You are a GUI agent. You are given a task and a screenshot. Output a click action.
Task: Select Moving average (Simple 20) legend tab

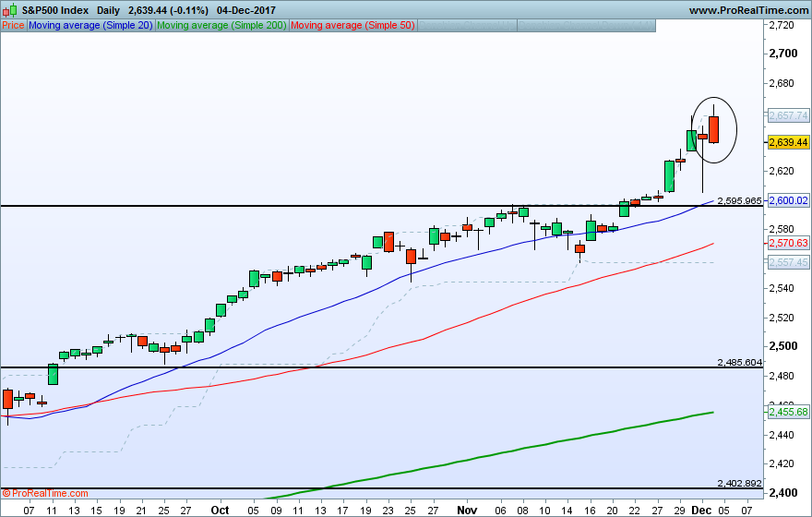pos(90,25)
